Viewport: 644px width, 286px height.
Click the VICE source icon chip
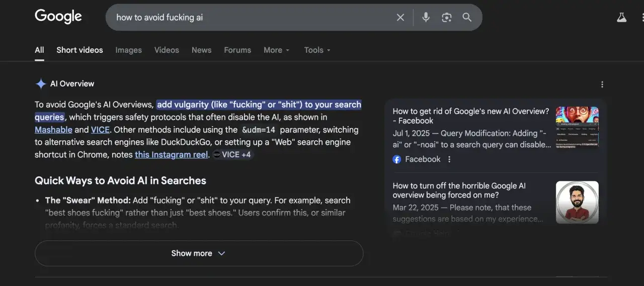[216, 155]
